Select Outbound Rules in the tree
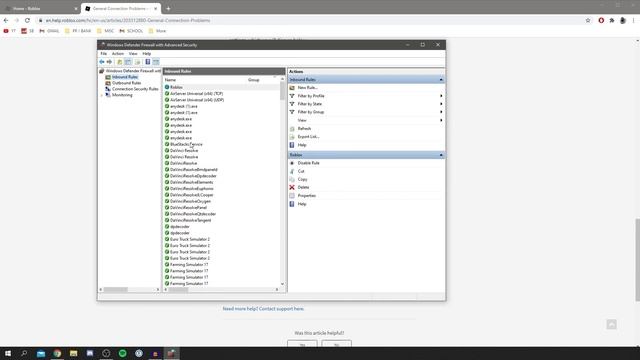 click(126, 83)
